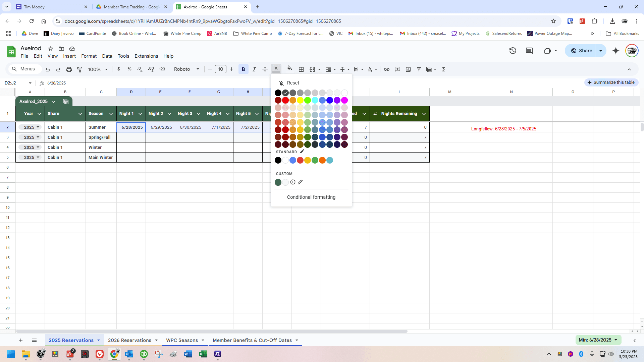Image resolution: width=644 pixels, height=362 pixels.
Task: Open the Roboto font dropdown
Action: tap(186, 69)
